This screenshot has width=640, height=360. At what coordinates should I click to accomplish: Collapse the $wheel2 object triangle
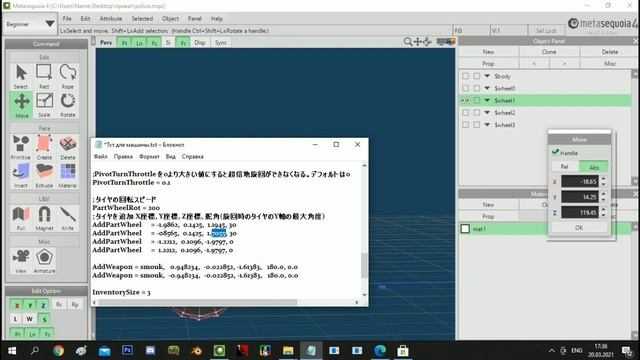coord(487,113)
